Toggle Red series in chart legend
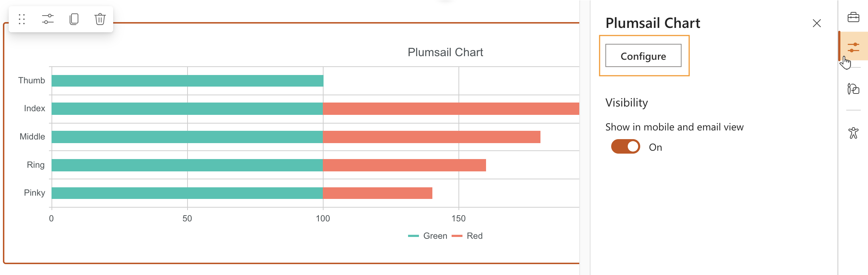The height and width of the screenshot is (275, 868). (468, 236)
